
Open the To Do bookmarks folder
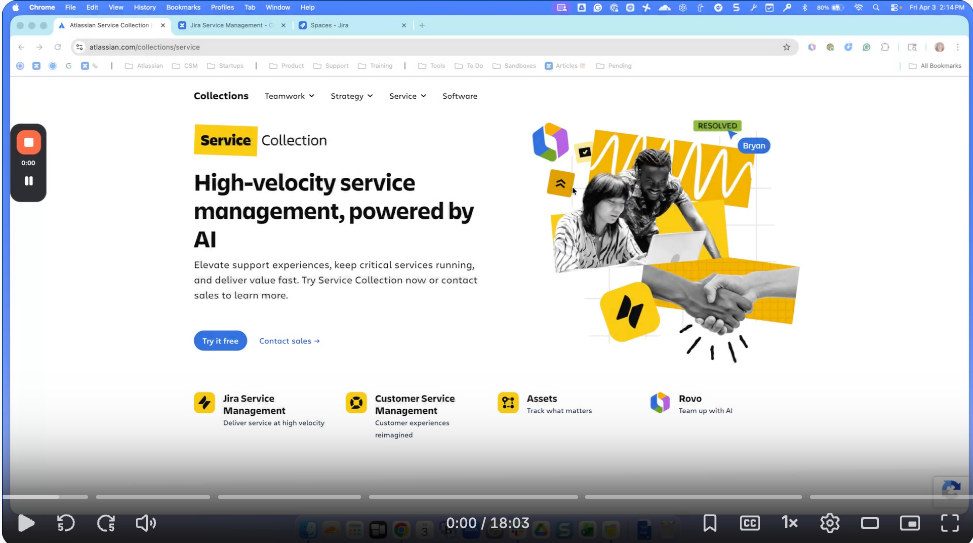point(469,66)
